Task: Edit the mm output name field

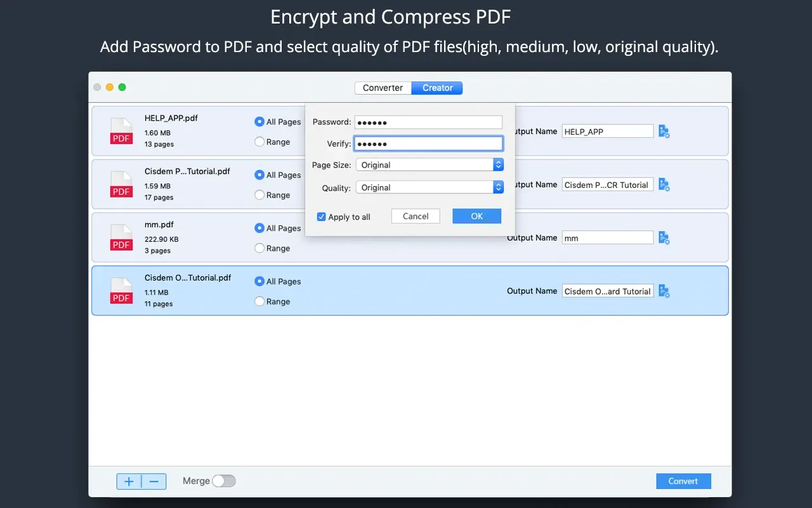Action: point(608,238)
